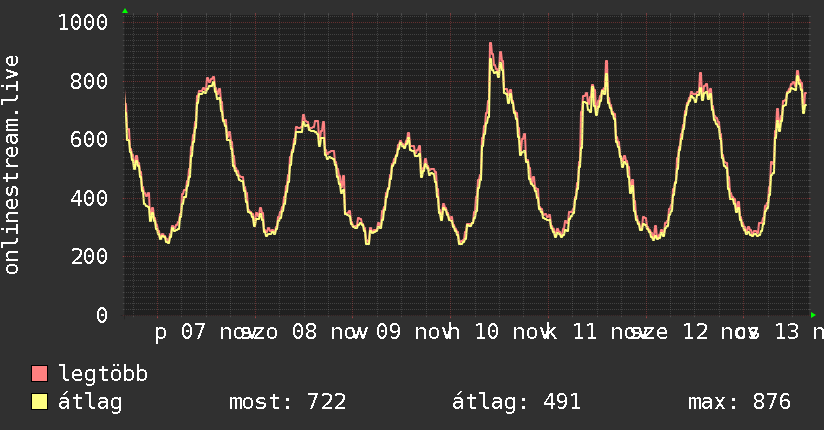
Task: Click the y-axis label 400
Action: pyautogui.click(x=89, y=198)
